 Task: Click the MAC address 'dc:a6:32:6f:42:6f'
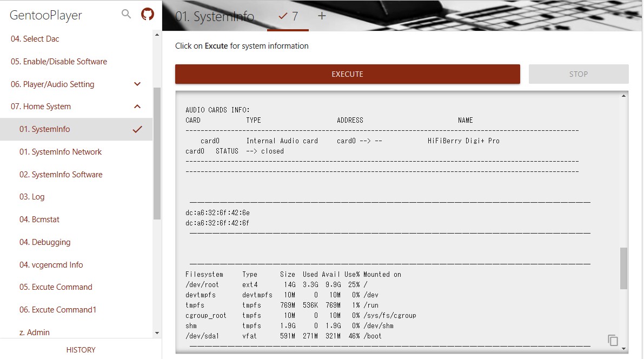click(218, 223)
